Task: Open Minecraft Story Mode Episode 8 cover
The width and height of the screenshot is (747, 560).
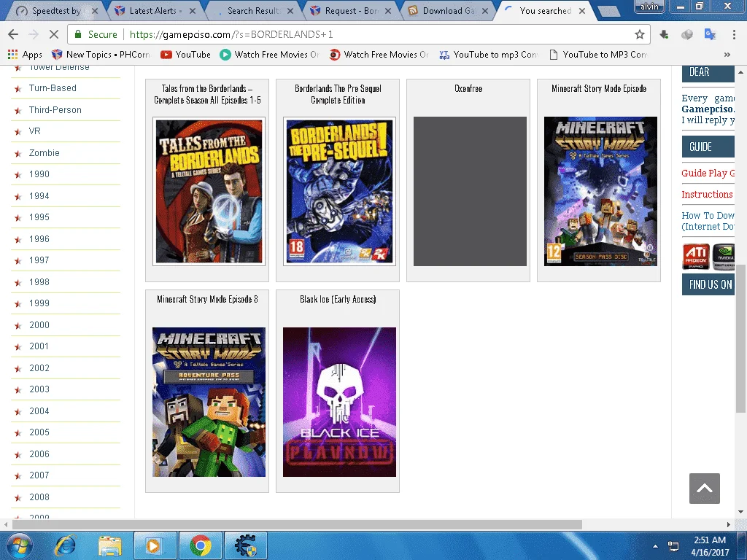Action: tap(209, 402)
